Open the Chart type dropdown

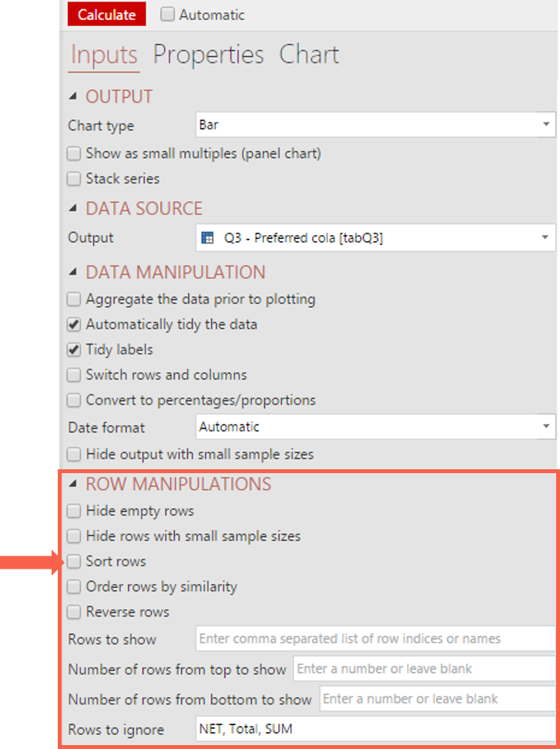pos(545,124)
